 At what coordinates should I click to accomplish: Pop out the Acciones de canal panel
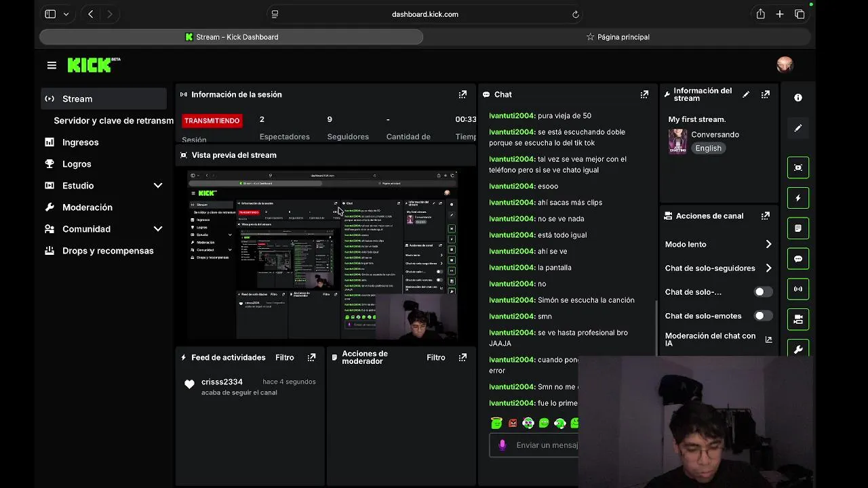click(766, 216)
